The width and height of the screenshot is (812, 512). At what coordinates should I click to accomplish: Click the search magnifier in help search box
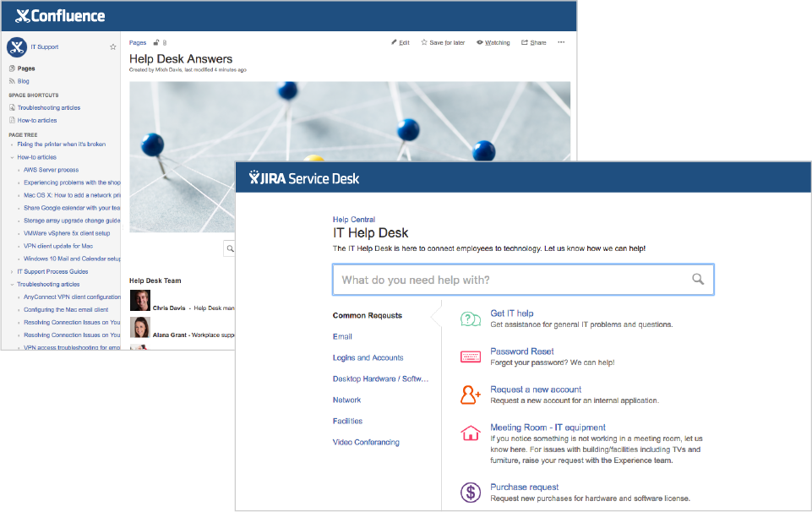pyautogui.click(x=698, y=280)
